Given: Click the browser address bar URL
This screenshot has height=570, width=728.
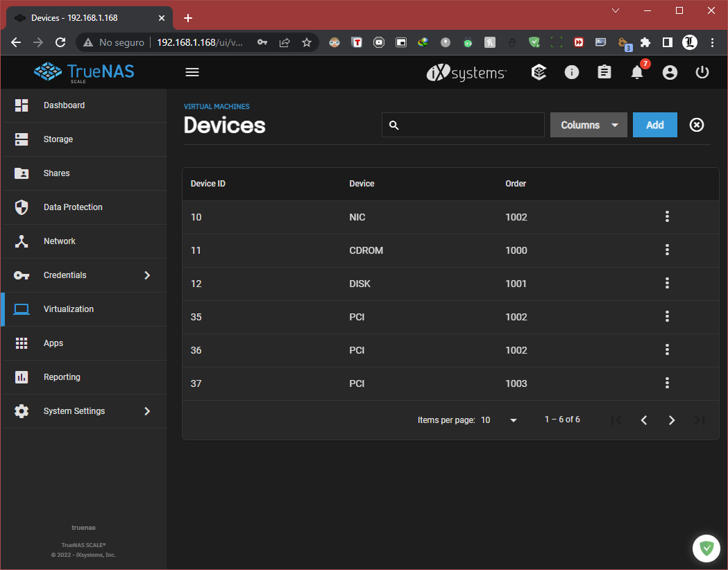Looking at the screenshot, I should 200,43.
